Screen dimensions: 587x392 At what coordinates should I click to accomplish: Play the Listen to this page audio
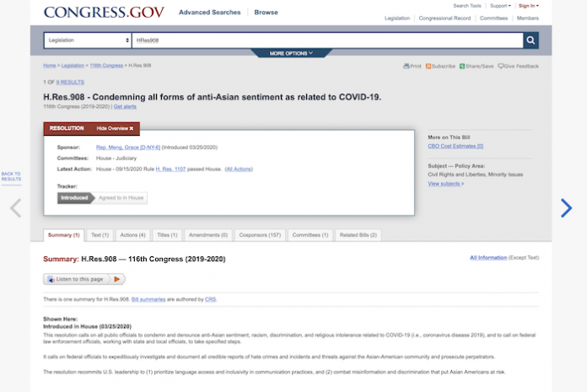pos(116,279)
